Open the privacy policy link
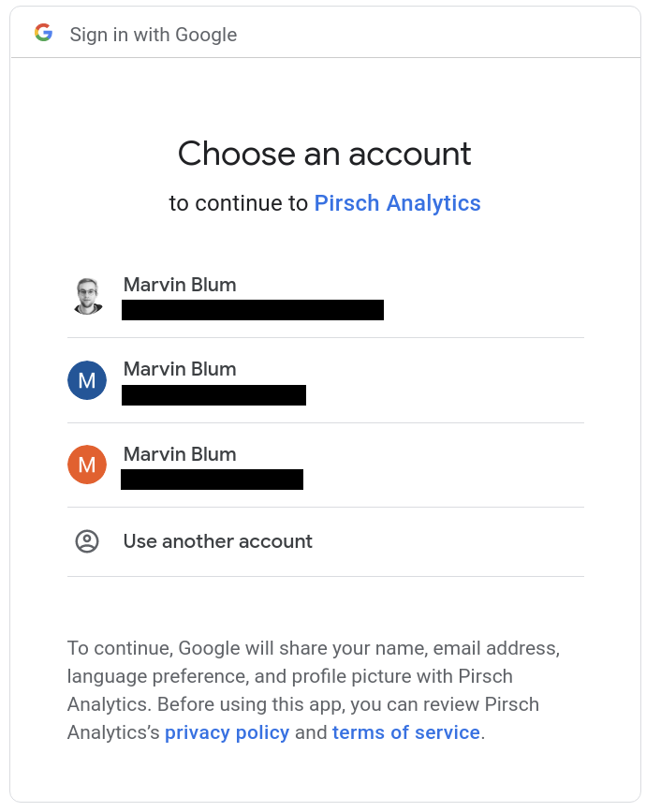Viewport: 646px width, 812px height. [x=227, y=732]
